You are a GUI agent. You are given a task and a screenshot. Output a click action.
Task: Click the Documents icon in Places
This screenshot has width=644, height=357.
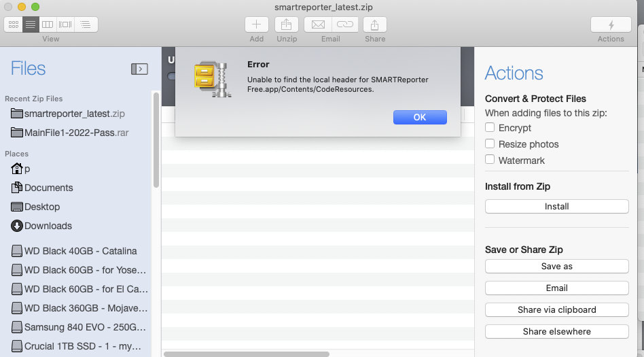[x=17, y=188]
